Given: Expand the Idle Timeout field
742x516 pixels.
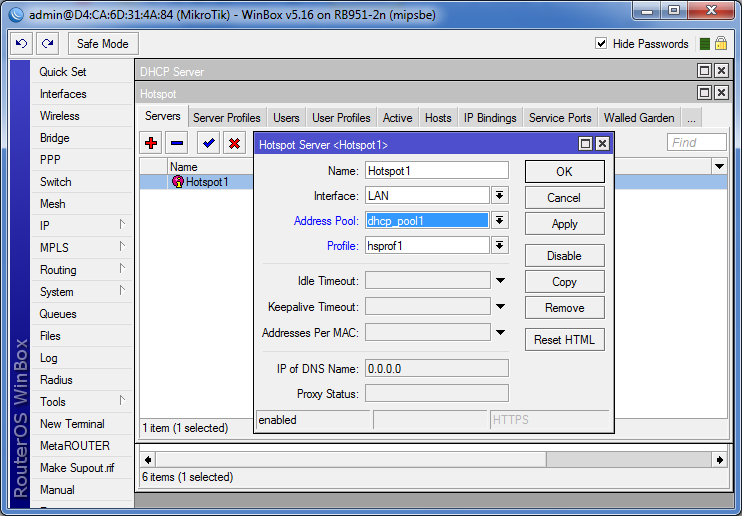Looking at the screenshot, I should click(x=500, y=281).
